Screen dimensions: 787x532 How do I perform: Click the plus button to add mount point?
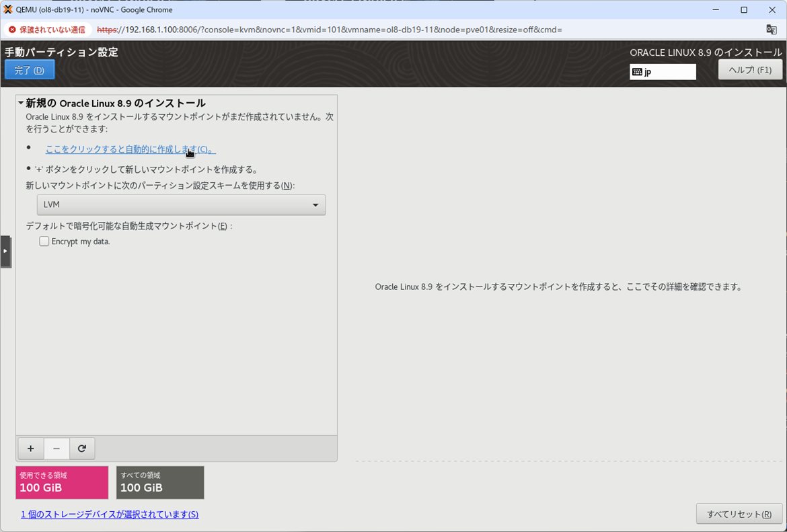pyautogui.click(x=31, y=448)
